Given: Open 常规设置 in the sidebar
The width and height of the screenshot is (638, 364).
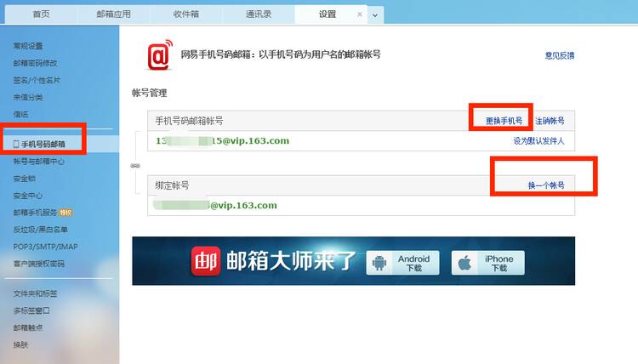Looking at the screenshot, I should (28, 46).
